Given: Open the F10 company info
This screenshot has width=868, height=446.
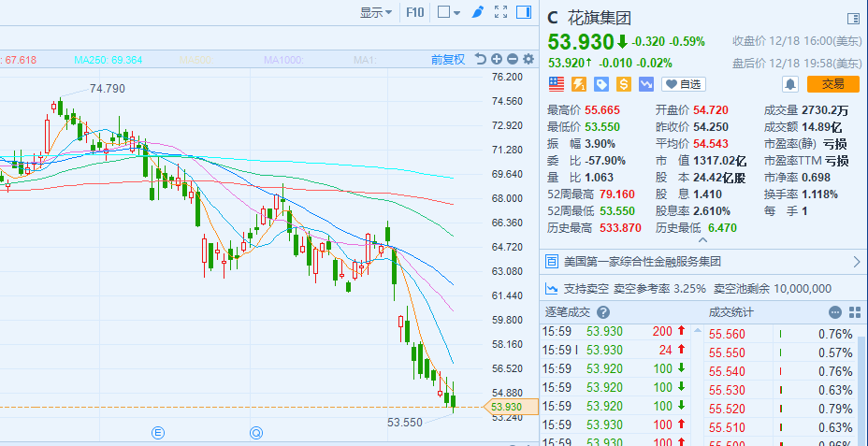Looking at the screenshot, I should pos(414,12).
